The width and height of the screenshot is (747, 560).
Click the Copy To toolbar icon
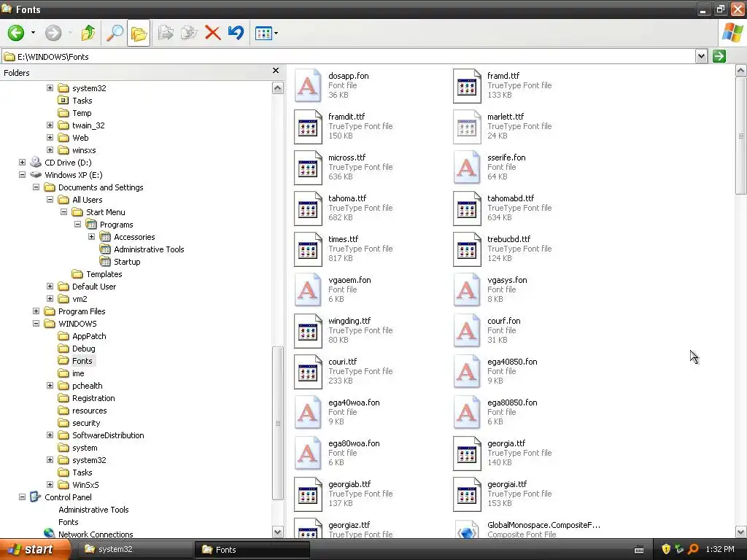coord(189,33)
